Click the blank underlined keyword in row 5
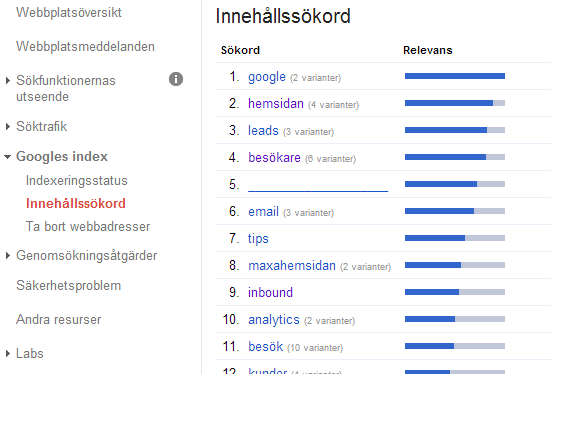The height and width of the screenshot is (426, 576). click(x=318, y=185)
